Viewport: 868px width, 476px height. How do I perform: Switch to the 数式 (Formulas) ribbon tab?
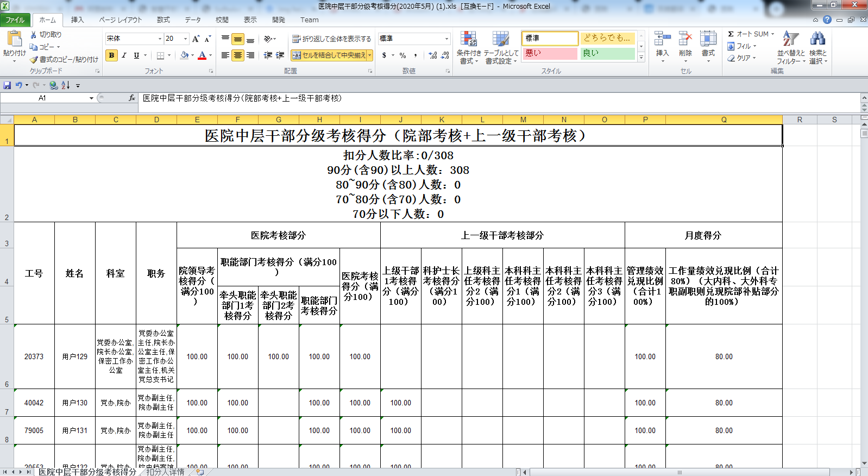pos(163,20)
